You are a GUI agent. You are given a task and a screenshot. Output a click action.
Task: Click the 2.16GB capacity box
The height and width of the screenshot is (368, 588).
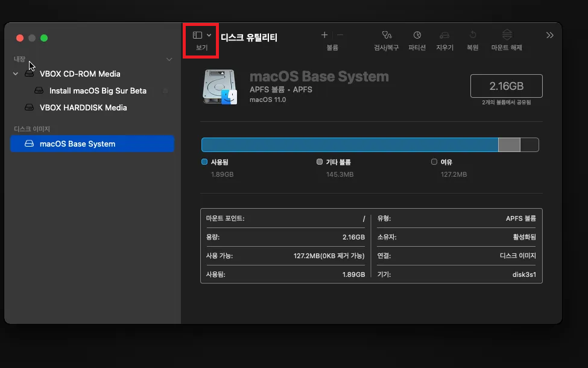(506, 86)
